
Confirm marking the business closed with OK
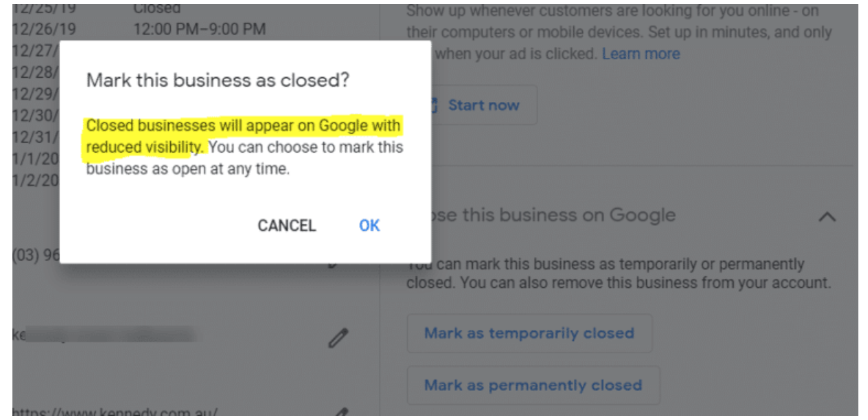tap(369, 226)
